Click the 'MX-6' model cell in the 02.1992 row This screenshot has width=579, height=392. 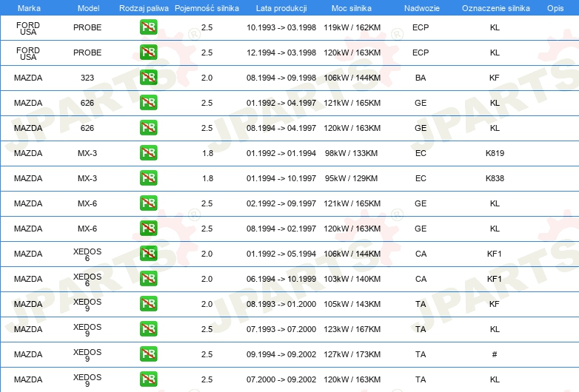[x=87, y=203]
